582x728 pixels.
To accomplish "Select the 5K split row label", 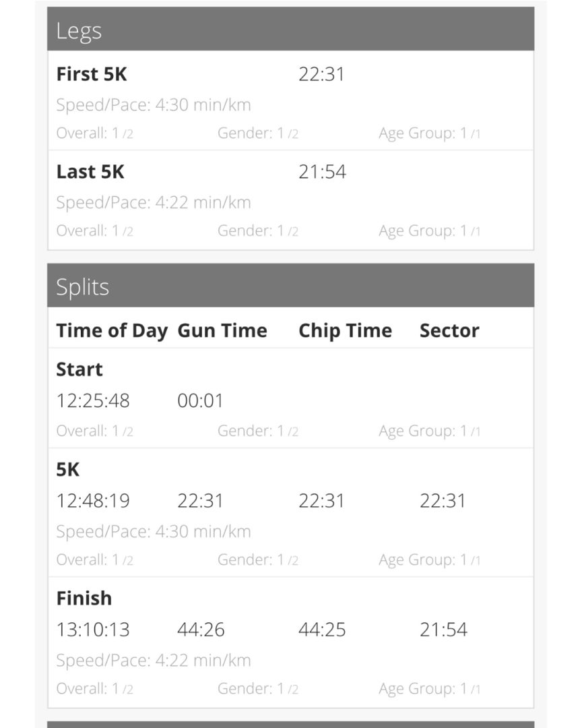I will click(68, 469).
